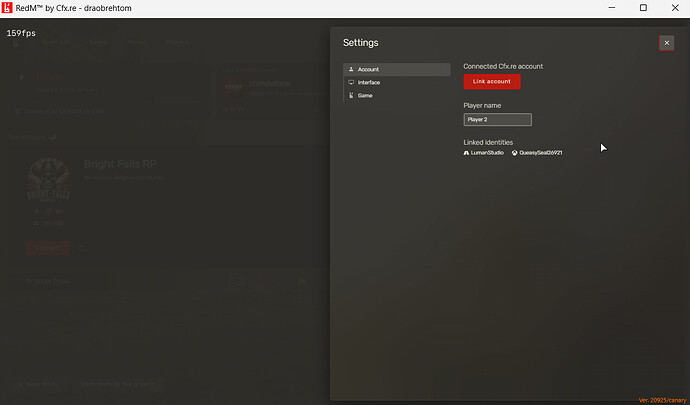Viewport: 690px width, 405px height.
Task: Click the red Link account button
Action: pyautogui.click(x=492, y=81)
